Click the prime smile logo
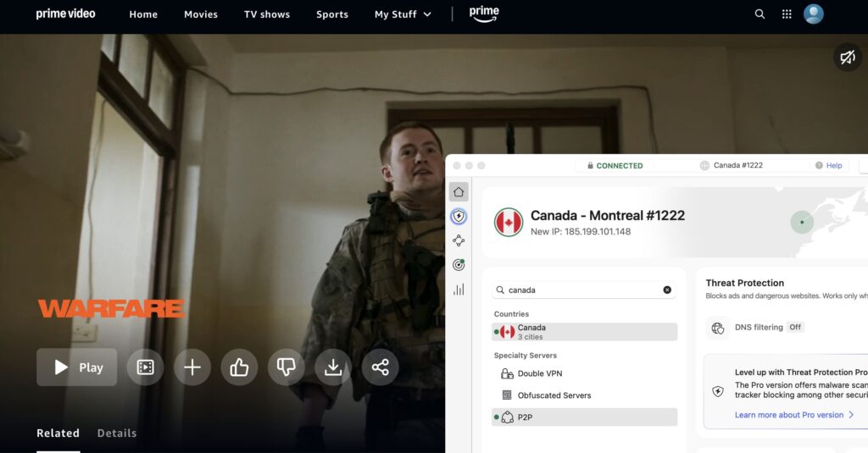The width and height of the screenshot is (868, 453). [484, 14]
